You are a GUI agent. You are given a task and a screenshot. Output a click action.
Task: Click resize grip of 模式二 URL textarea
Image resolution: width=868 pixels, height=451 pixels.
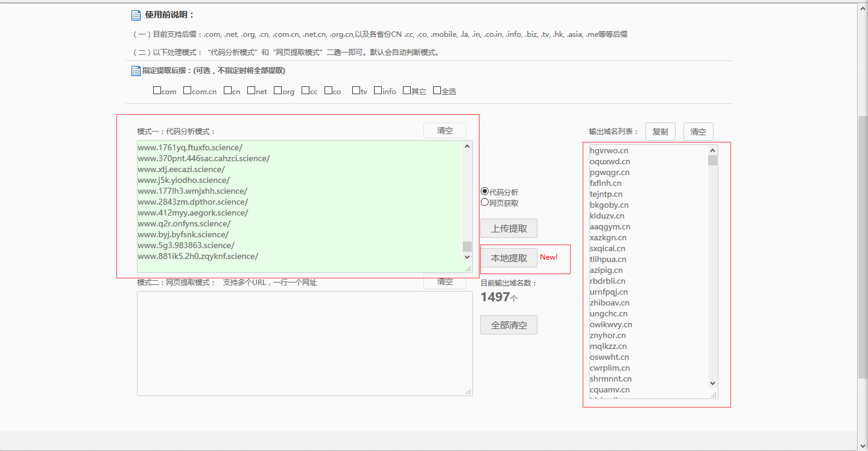[468, 392]
